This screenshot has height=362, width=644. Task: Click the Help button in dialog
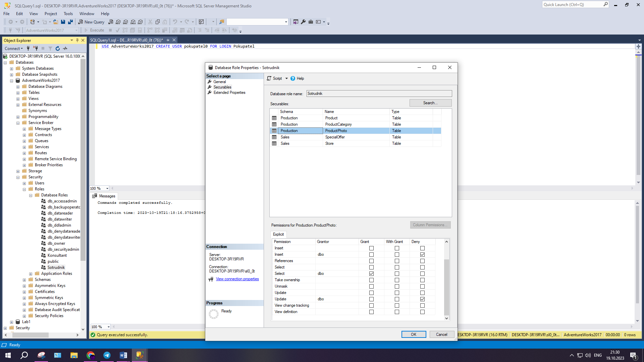tap(297, 78)
